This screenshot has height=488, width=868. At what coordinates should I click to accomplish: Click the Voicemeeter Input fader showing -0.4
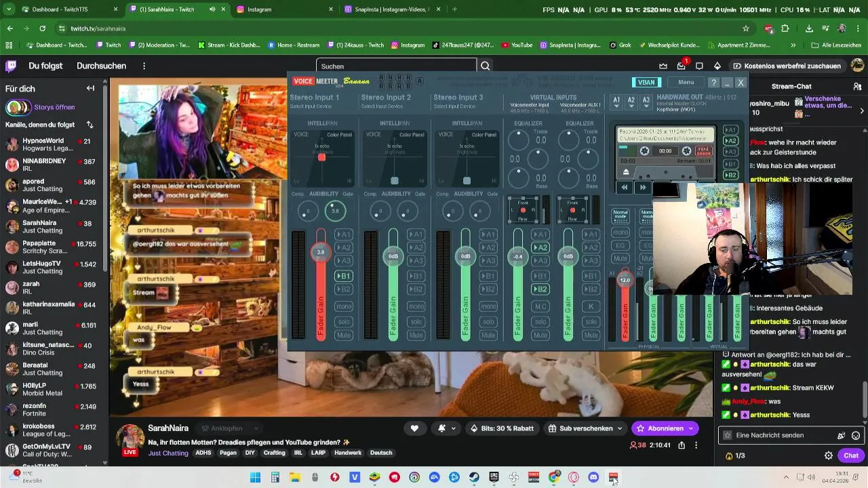(518, 257)
